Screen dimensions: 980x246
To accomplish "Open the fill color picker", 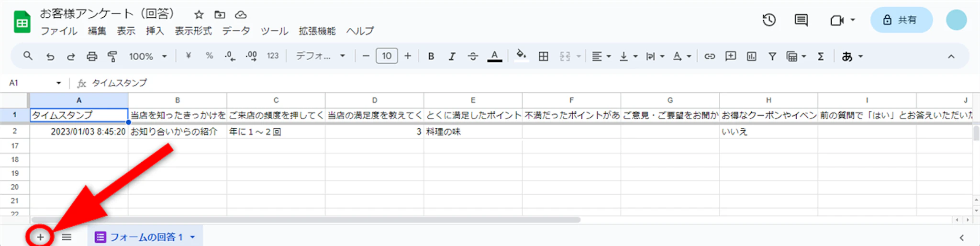I will pos(521,56).
